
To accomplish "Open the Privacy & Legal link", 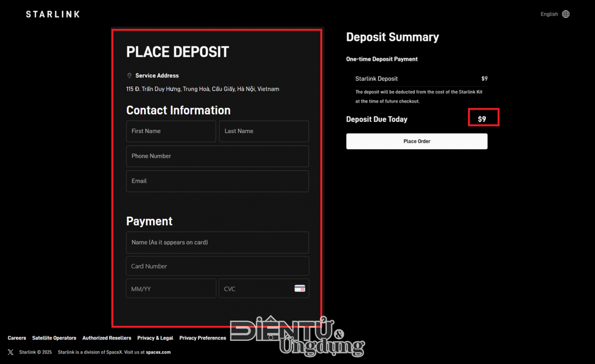I will click(155, 338).
